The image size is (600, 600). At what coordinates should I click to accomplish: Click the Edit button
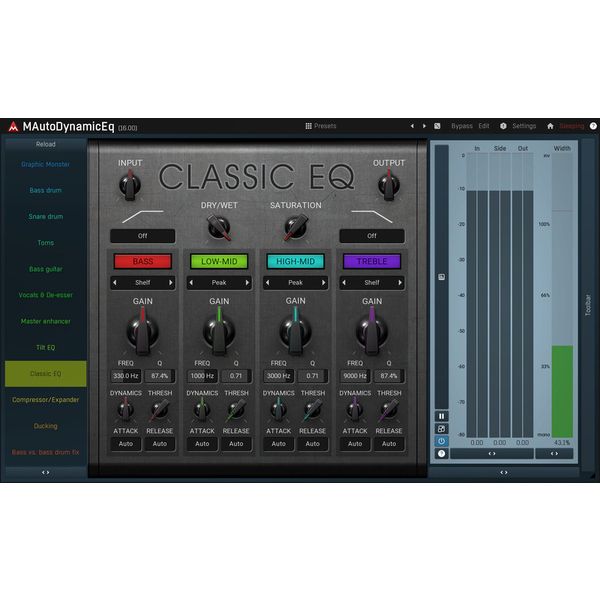484,126
